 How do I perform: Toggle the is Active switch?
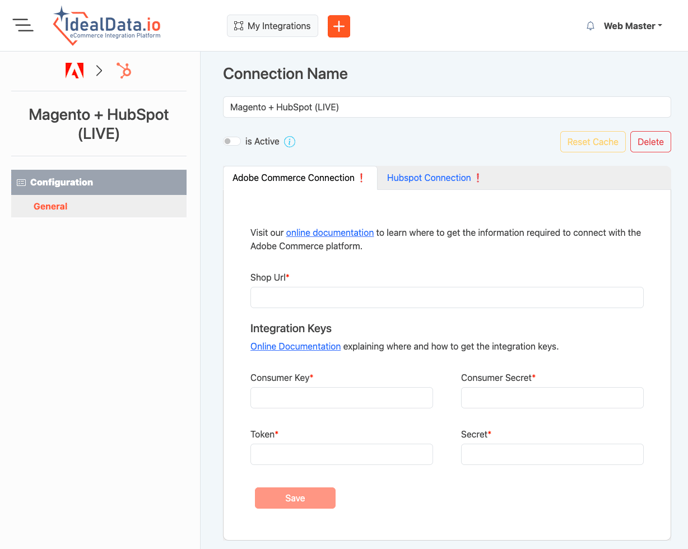(x=232, y=142)
